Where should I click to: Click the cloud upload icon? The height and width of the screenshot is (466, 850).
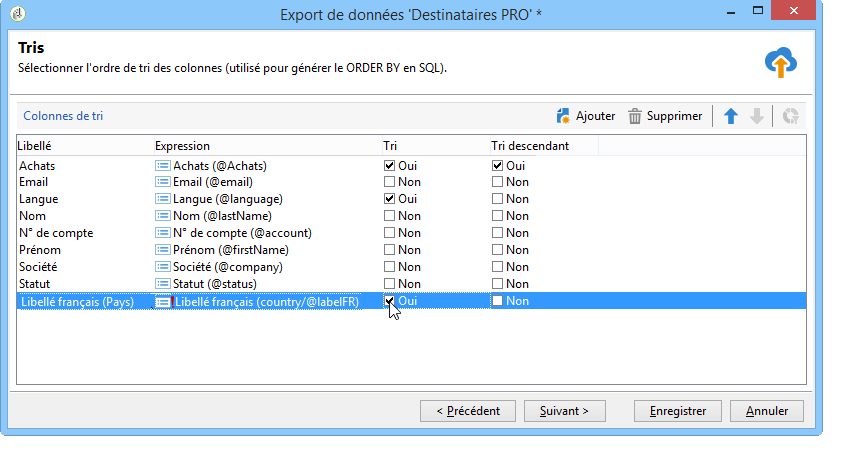pyautogui.click(x=781, y=63)
